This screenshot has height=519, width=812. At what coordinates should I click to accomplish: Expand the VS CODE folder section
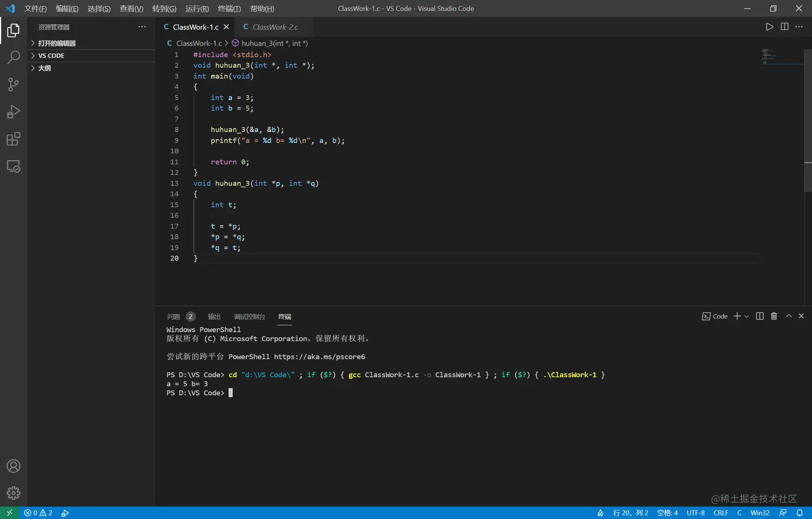point(91,55)
